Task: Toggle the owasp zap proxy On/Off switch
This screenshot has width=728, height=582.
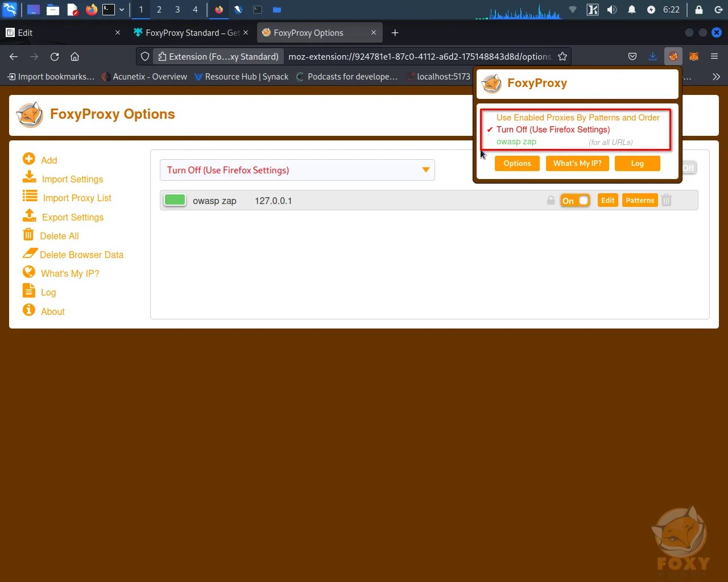Action: (575, 200)
